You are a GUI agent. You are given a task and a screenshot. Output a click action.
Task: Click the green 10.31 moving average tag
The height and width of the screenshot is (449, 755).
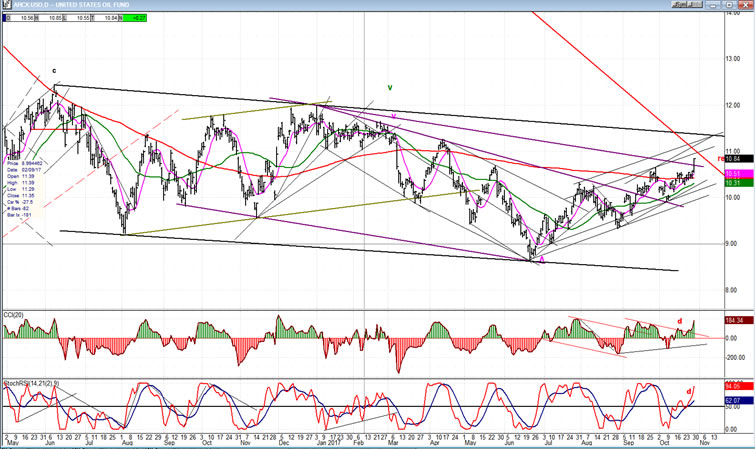(x=732, y=183)
